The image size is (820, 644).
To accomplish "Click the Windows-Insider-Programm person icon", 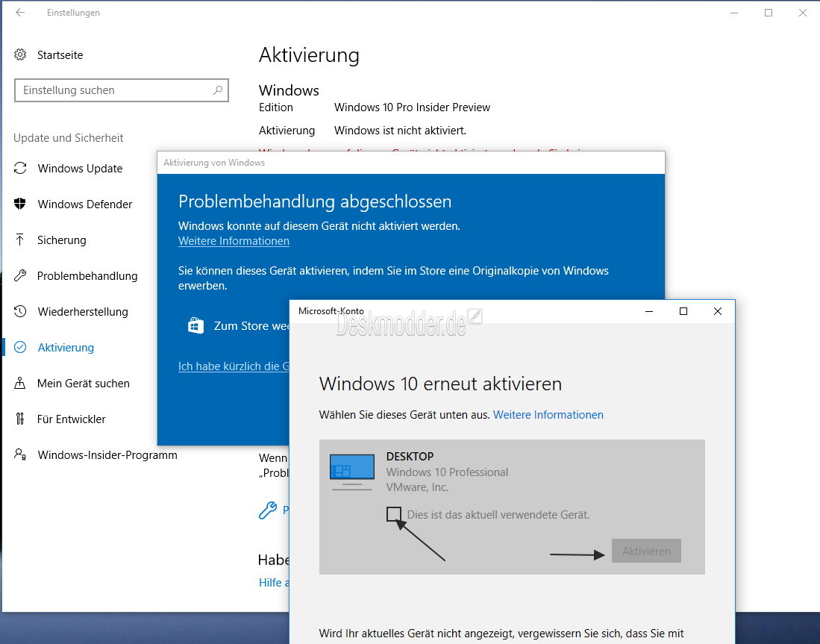I will point(20,454).
